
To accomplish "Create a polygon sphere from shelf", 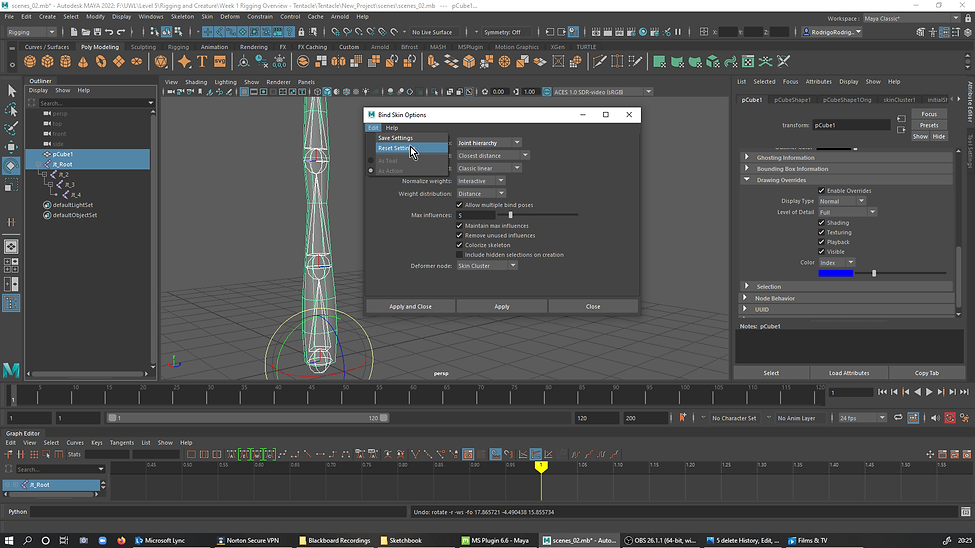I will click(x=30, y=62).
